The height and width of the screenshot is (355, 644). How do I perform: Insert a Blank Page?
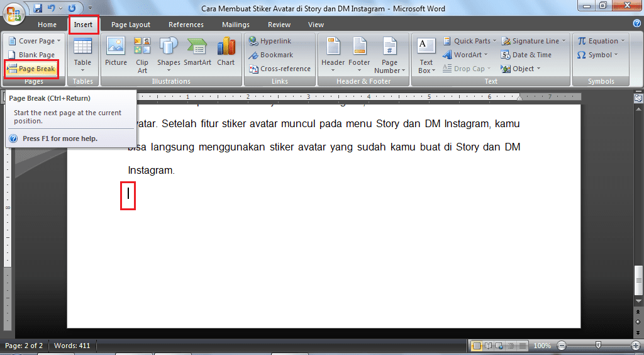[x=31, y=55]
